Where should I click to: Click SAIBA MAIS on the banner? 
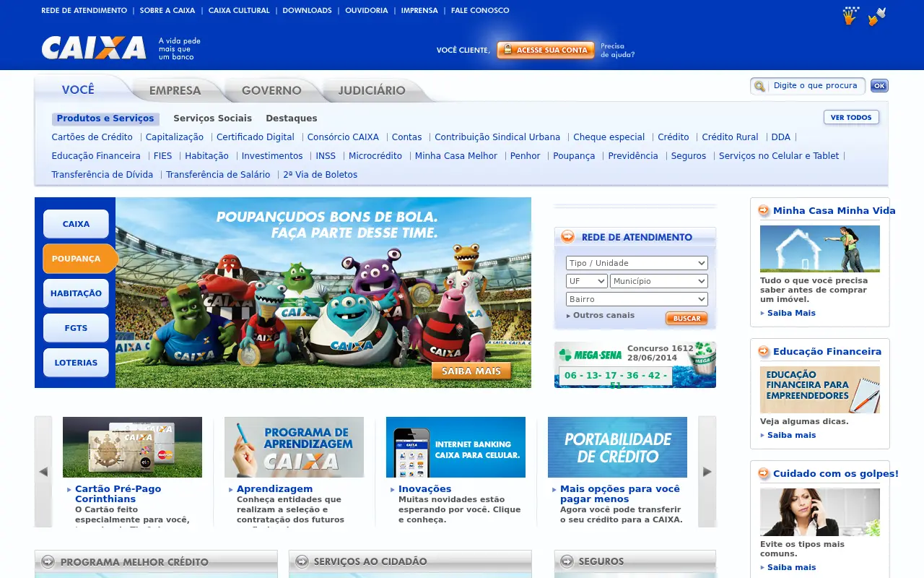point(471,371)
